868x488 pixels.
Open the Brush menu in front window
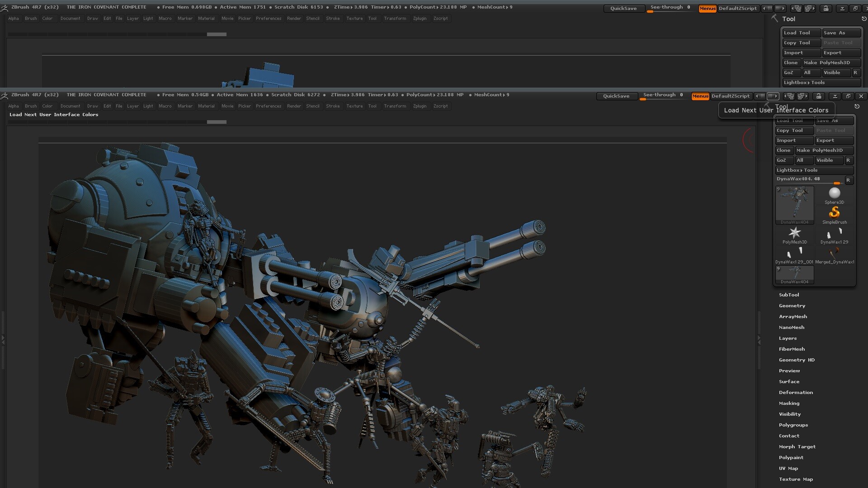click(x=31, y=106)
